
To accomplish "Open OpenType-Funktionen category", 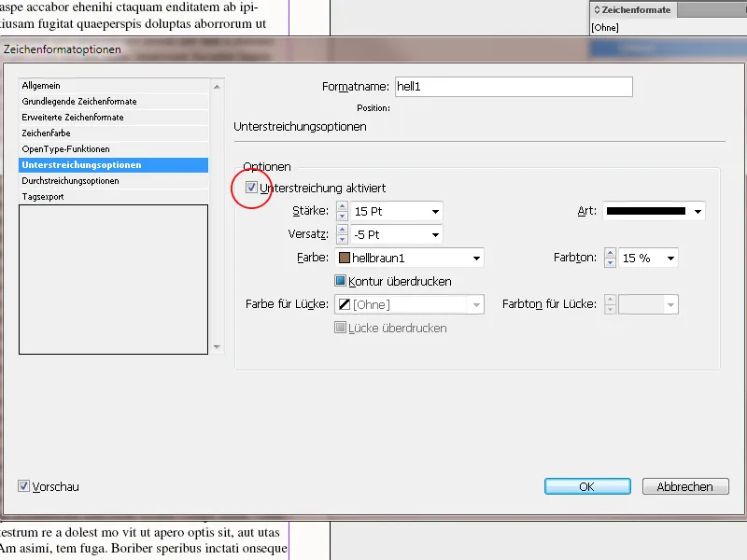I will [113, 149].
